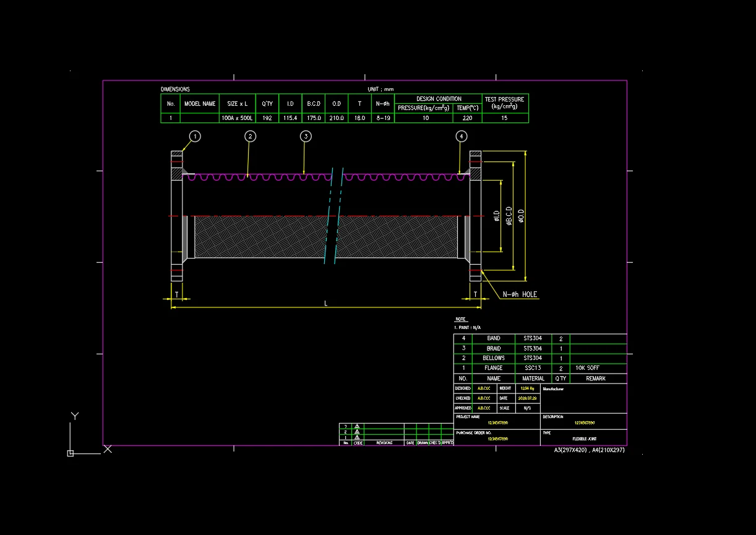Image resolution: width=756 pixels, height=535 pixels.
Task: Pick the circled 3 balloon marker
Action: point(306,136)
